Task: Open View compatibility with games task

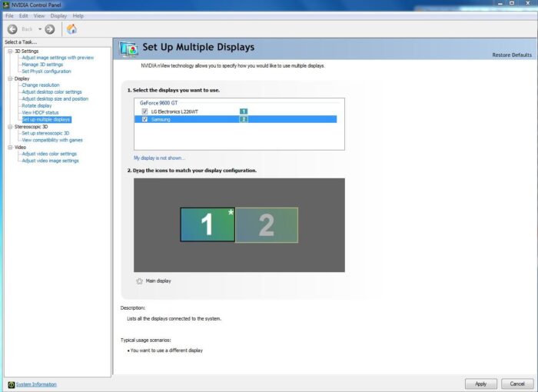Action: (x=52, y=140)
